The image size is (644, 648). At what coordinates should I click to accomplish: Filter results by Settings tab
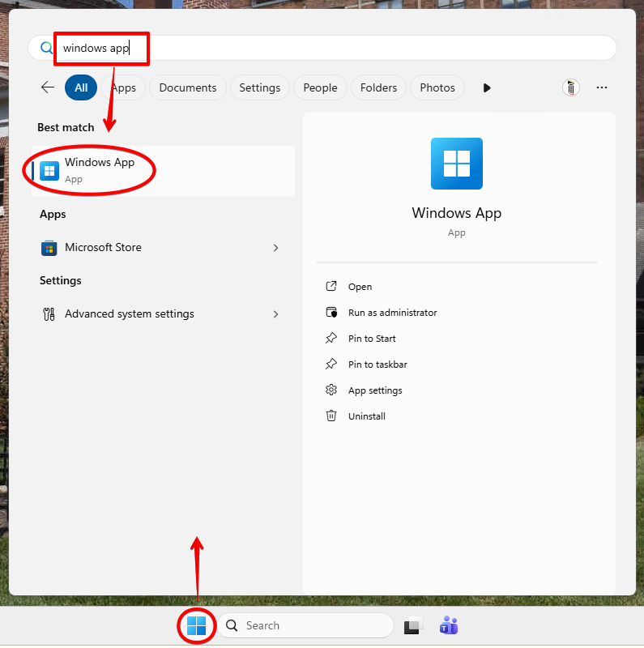(259, 87)
